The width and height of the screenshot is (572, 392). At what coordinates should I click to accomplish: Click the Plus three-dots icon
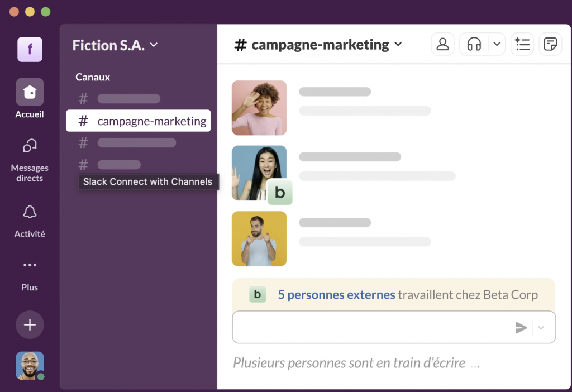(30, 265)
